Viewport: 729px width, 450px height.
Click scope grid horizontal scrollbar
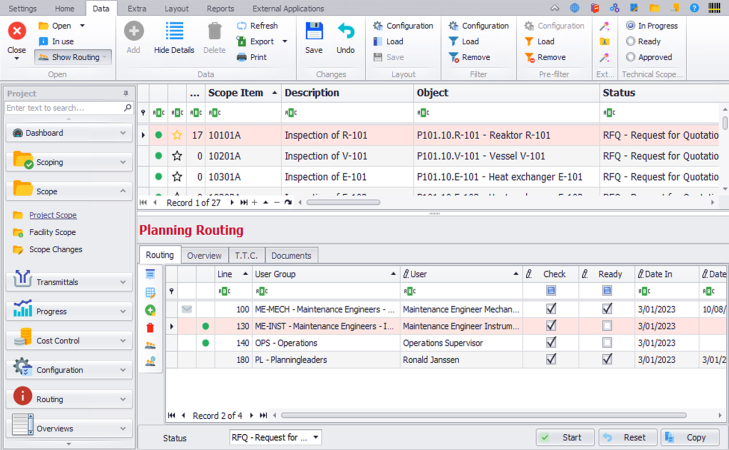344,202
